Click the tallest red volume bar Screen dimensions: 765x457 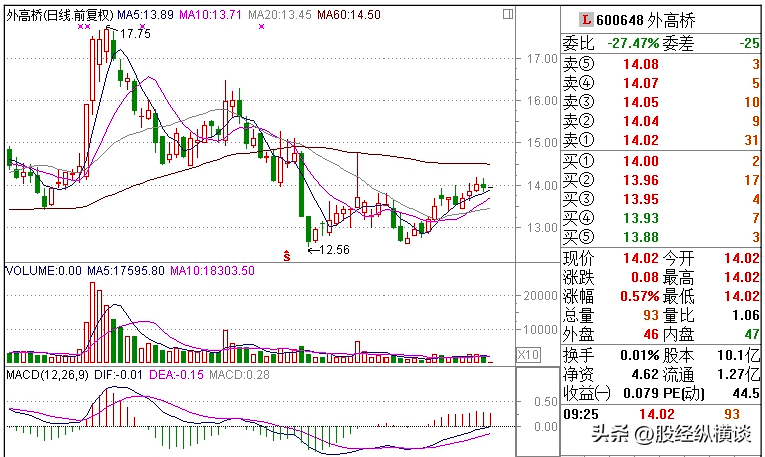(93, 322)
